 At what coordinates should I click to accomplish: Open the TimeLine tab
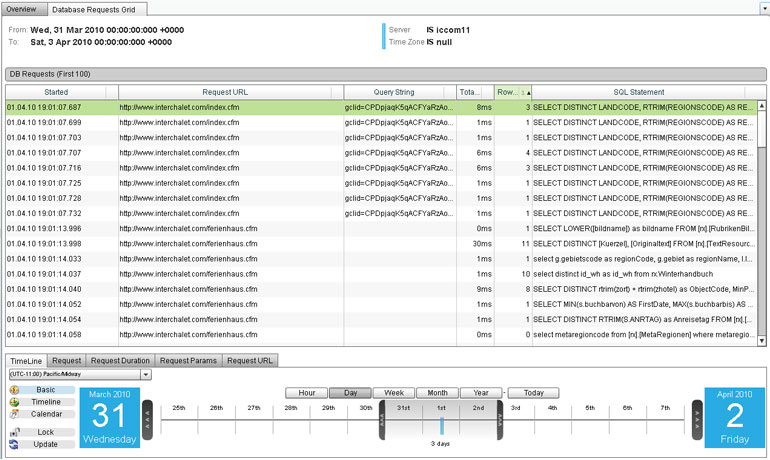26,361
